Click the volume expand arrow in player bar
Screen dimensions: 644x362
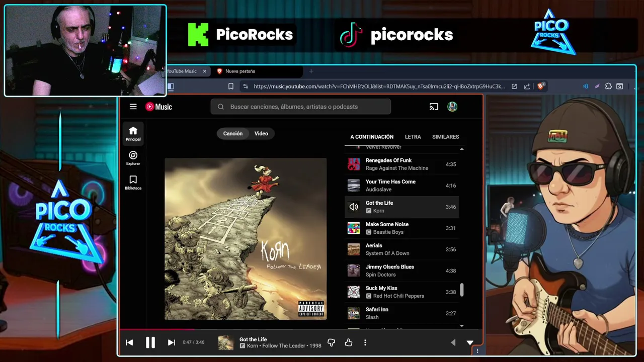coord(453,342)
